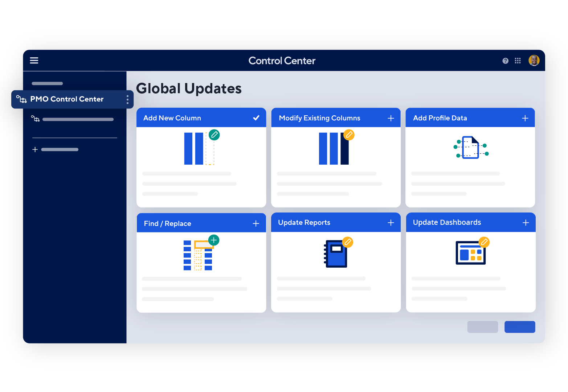Viewport: 568px width, 392px height.
Task: Click the blue confirm button at bottom right
Action: tap(520, 327)
